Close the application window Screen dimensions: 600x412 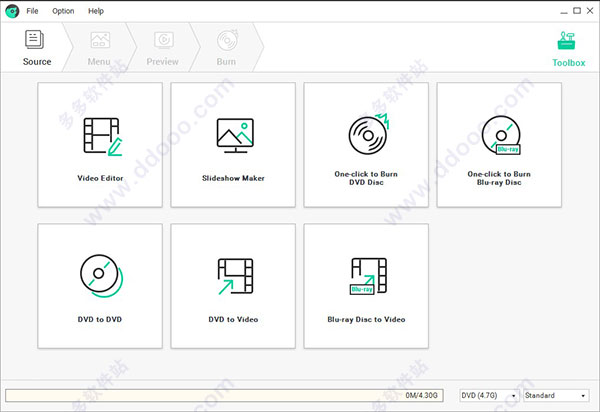[x=590, y=11]
